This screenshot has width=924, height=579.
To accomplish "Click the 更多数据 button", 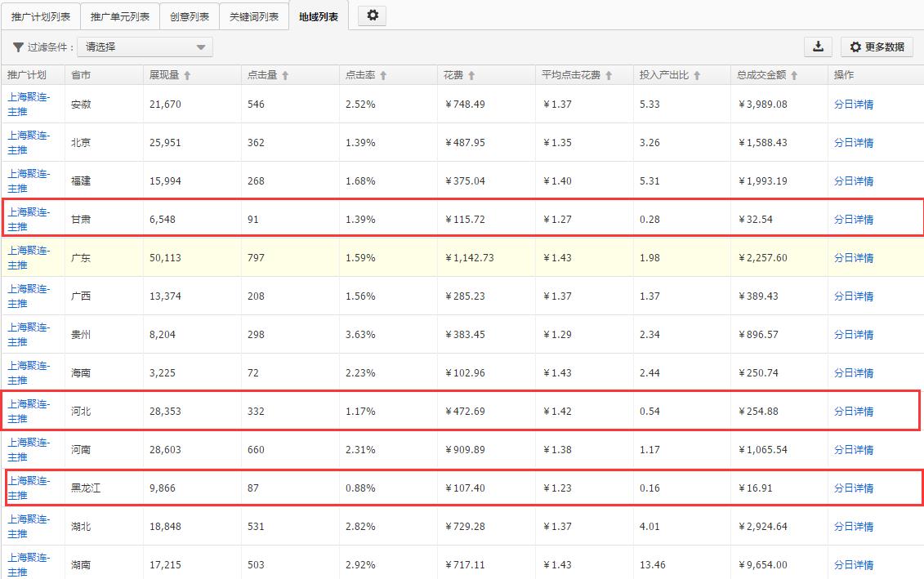I will click(x=877, y=47).
